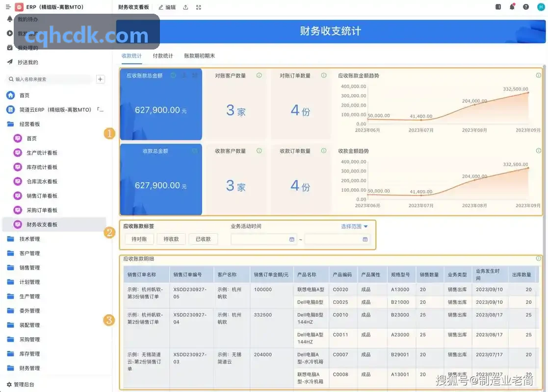Click the 库存统计看板 dashboard icon
Image resolution: width=548 pixels, height=392 pixels.
click(x=18, y=167)
